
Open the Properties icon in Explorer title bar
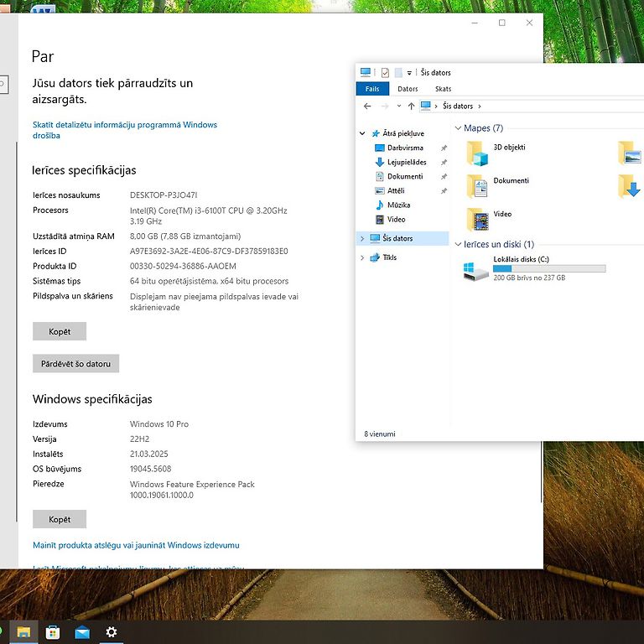pyautogui.click(x=385, y=73)
